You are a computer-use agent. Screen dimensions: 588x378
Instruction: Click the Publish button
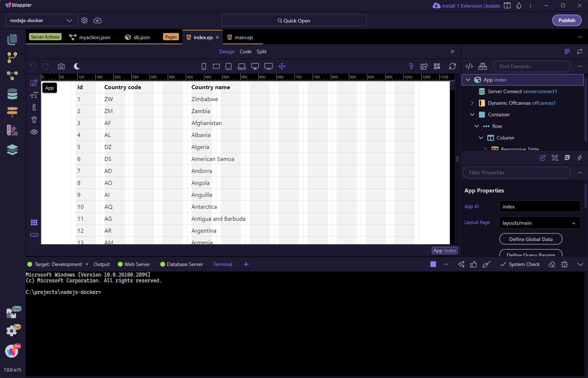(567, 20)
